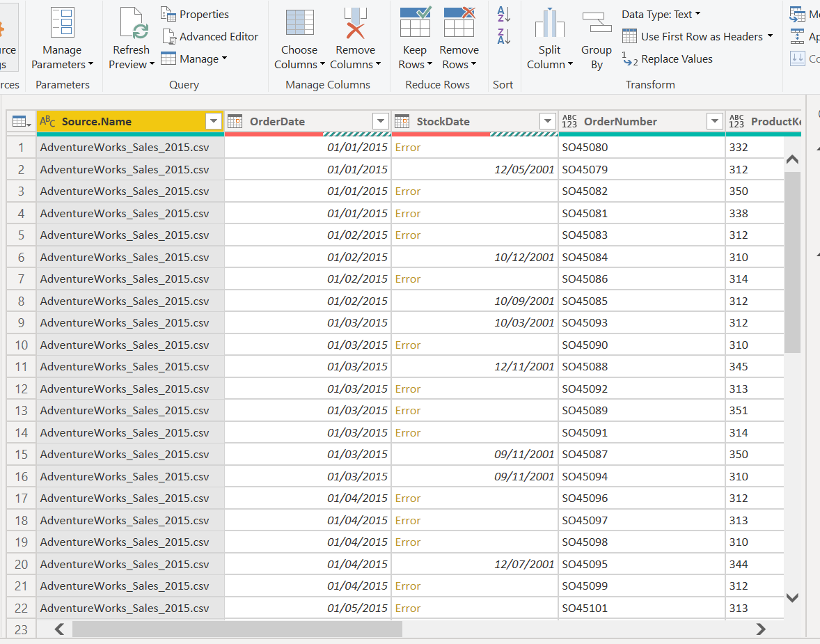Click the Keep Rows icon
This screenshot has width=820, height=644.
[x=416, y=22]
